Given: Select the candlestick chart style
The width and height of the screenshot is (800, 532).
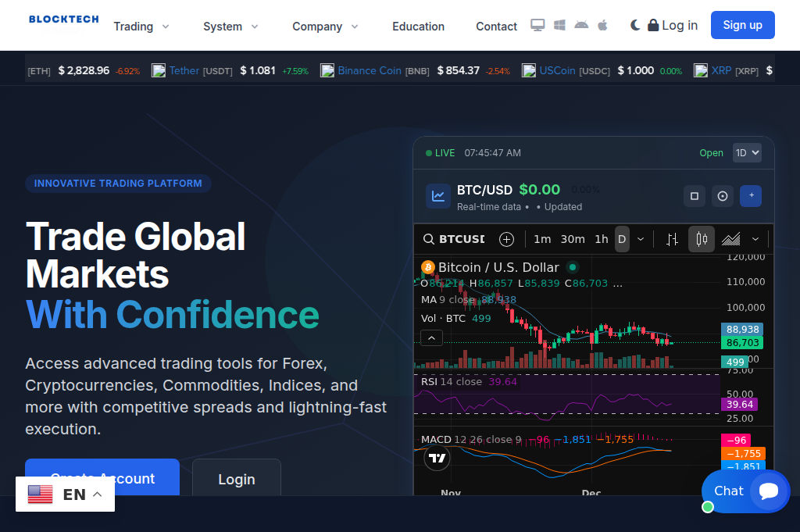Looking at the screenshot, I should point(702,239).
